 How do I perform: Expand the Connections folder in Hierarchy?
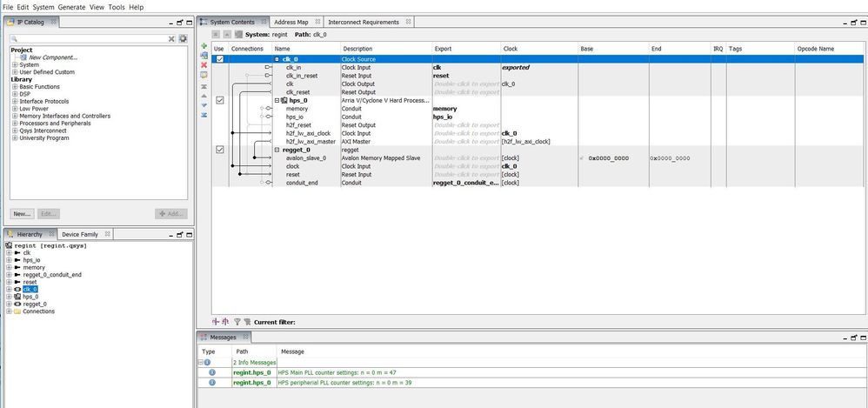(x=9, y=311)
